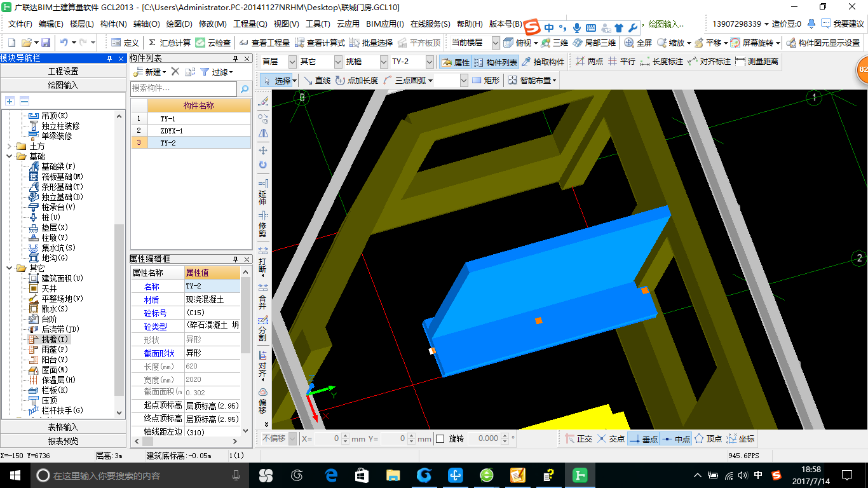The height and width of the screenshot is (488, 868).
Task: Toggle 中点 midpoint snap
Action: click(675, 438)
